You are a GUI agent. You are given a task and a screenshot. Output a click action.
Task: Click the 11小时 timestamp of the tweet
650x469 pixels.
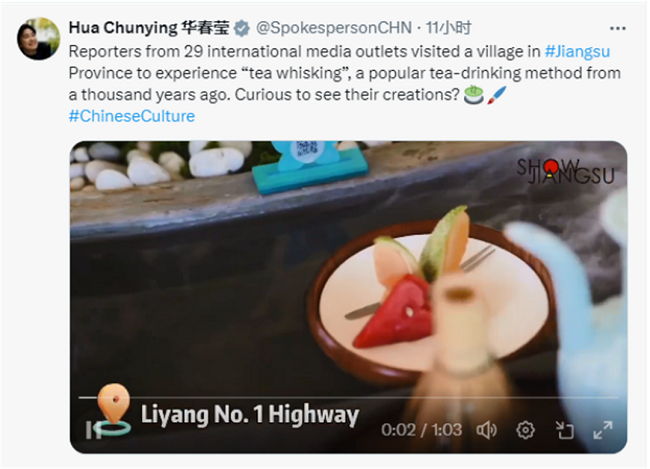point(449,28)
